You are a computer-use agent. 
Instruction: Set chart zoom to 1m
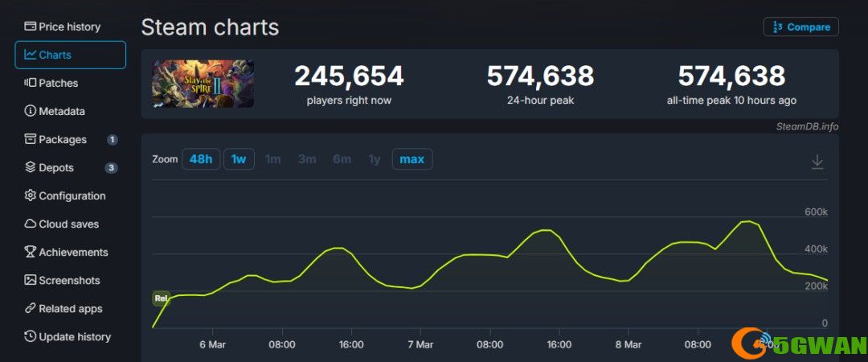(x=273, y=159)
